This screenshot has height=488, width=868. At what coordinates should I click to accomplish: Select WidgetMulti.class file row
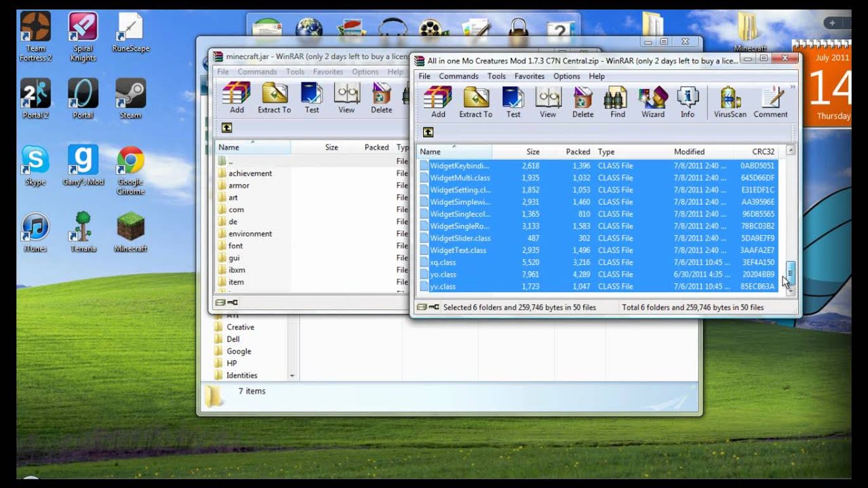coord(597,178)
